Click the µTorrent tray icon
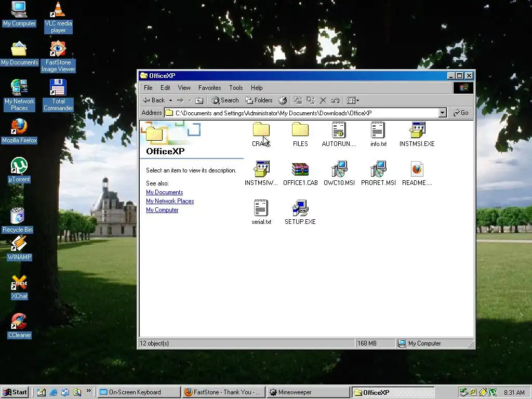 click(x=493, y=393)
